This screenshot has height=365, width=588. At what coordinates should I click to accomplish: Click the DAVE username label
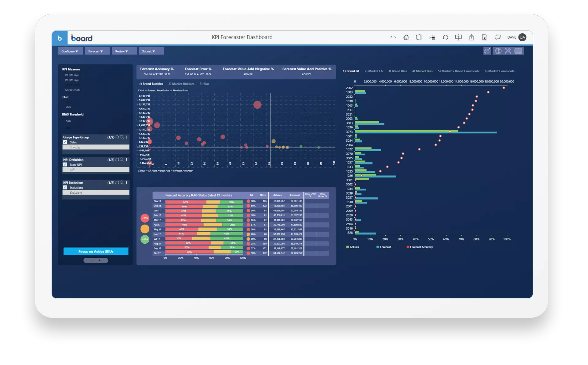(511, 37)
